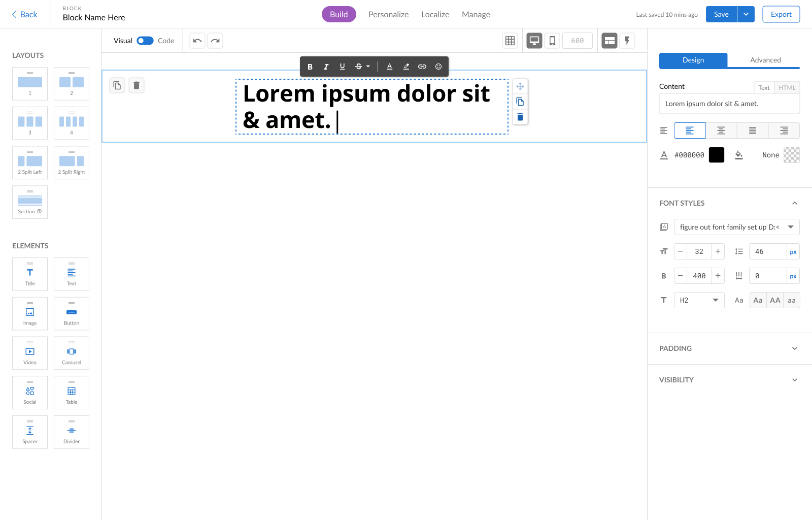Toggle uppercase text style AA

(775, 300)
